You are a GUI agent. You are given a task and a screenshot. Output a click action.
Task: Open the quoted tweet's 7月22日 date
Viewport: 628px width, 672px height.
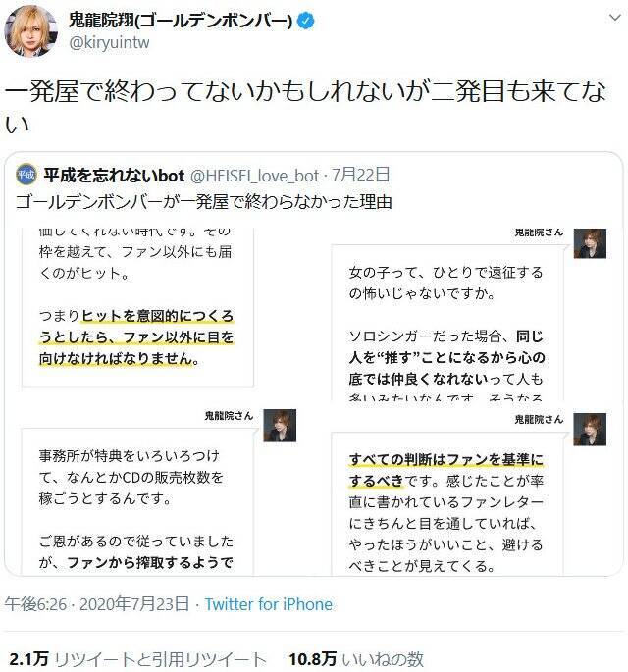tap(361, 175)
